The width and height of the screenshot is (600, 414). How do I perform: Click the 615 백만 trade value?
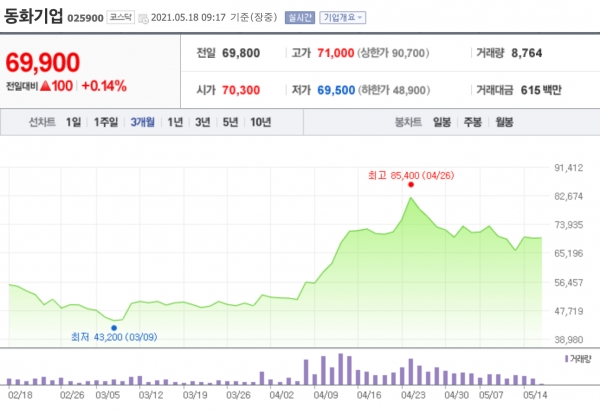point(541,90)
